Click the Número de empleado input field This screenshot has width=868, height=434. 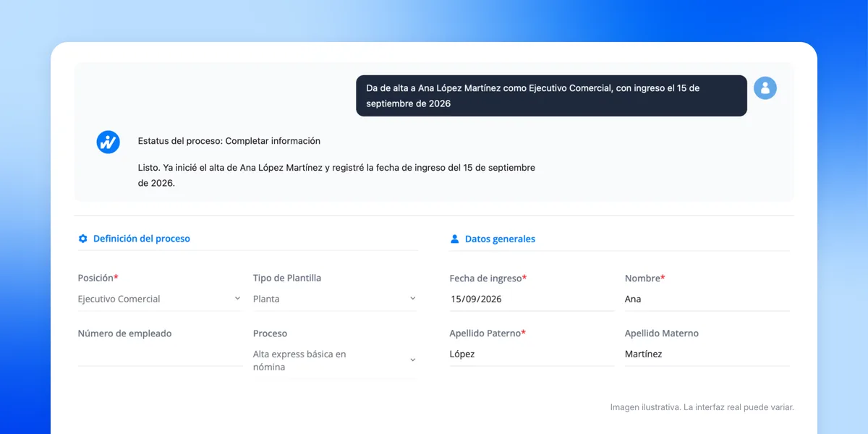pyautogui.click(x=160, y=354)
